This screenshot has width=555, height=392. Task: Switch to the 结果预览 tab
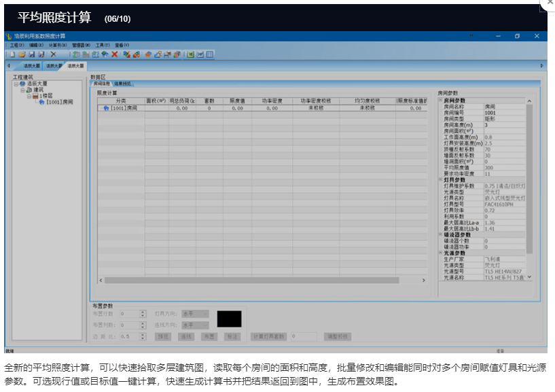coord(122,84)
